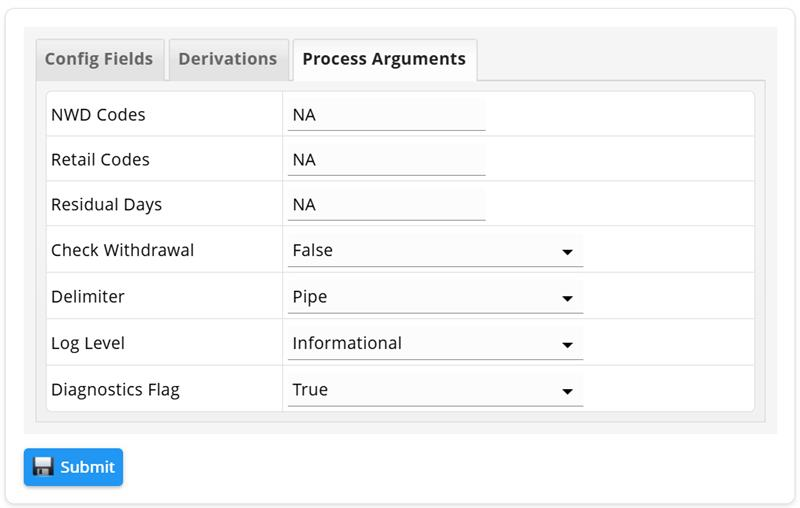Image resolution: width=800 pixels, height=508 pixels.
Task: Click the Residual Days label
Action: click(106, 205)
